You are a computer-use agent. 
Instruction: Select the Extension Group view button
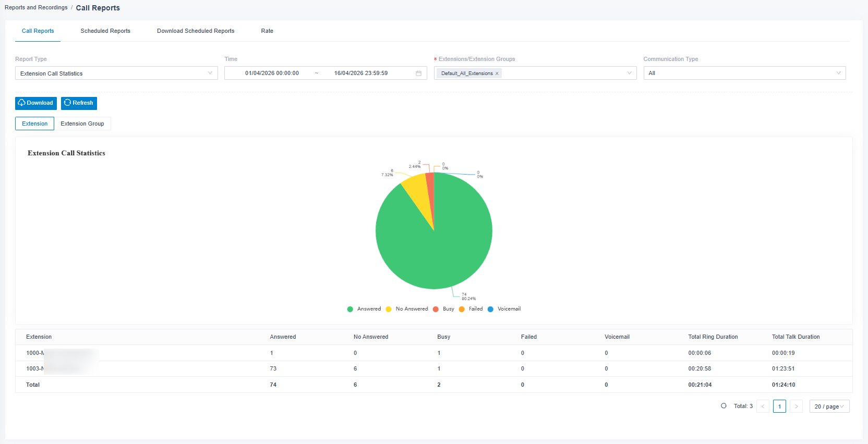click(82, 124)
